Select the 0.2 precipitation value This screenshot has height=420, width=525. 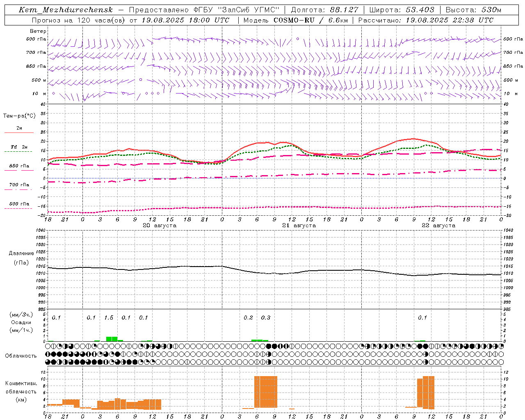248,318
